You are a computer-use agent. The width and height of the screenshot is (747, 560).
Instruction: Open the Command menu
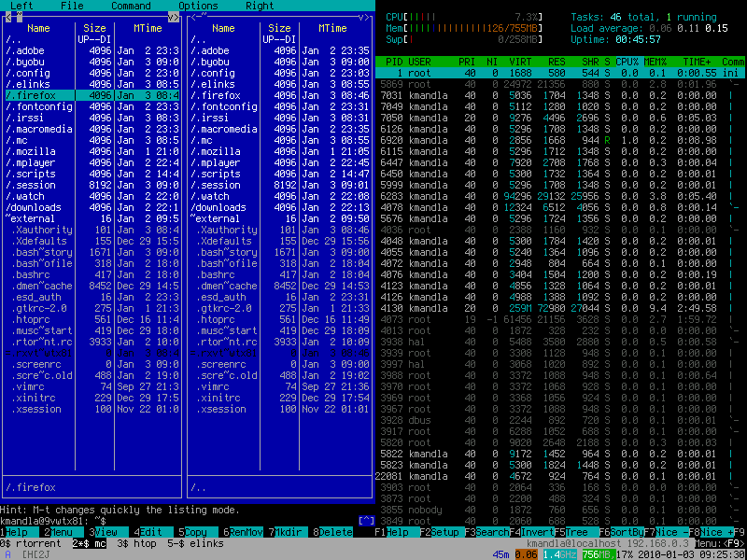pos(132,6)
